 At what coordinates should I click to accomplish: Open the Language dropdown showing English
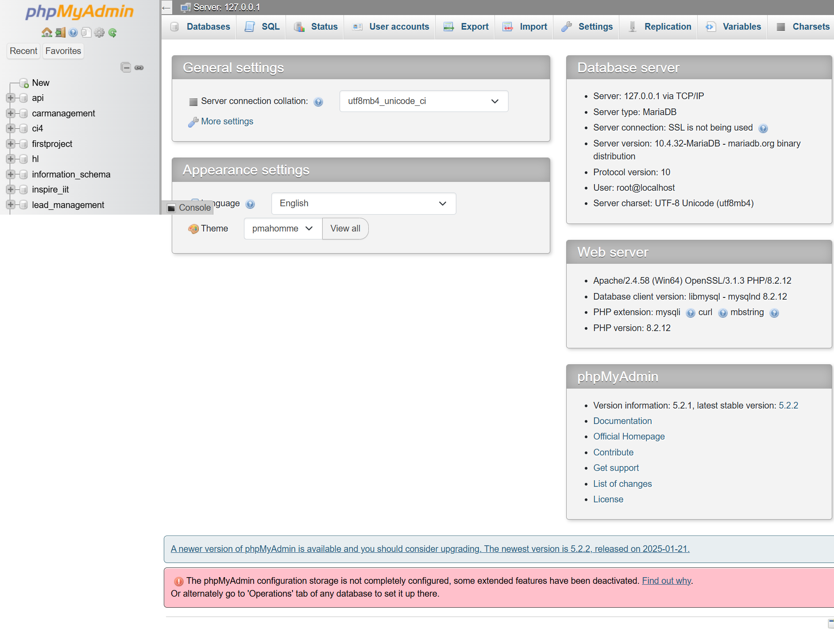point(363,203)
